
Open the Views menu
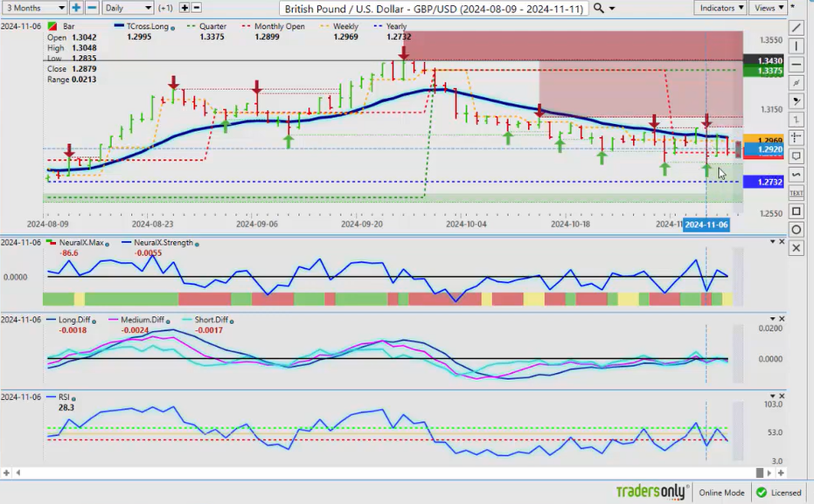point(769,8)
